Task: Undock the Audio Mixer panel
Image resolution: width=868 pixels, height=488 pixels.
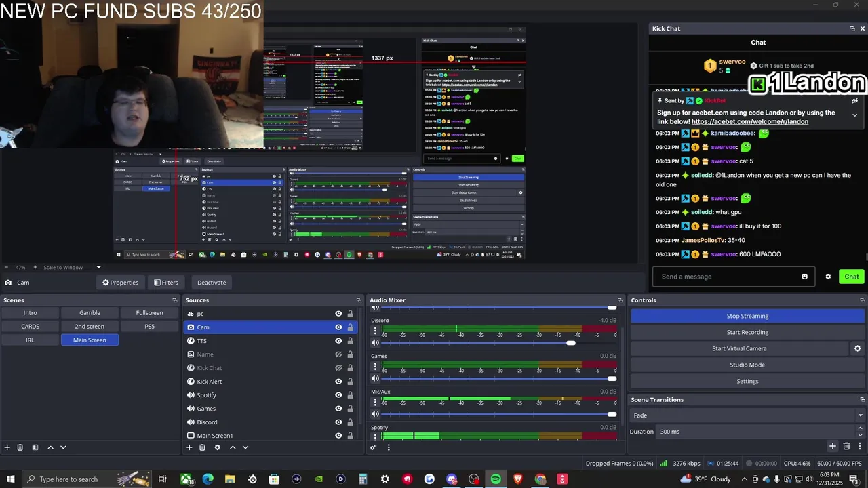Action: [620, 300]
